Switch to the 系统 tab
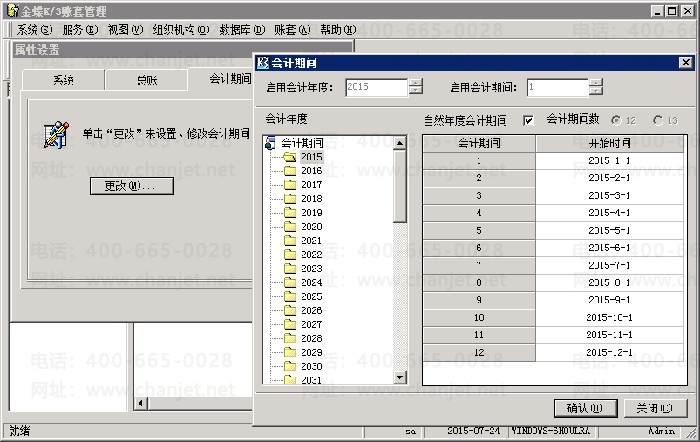This screenshot has width=700, height=442. pos(63,79)
